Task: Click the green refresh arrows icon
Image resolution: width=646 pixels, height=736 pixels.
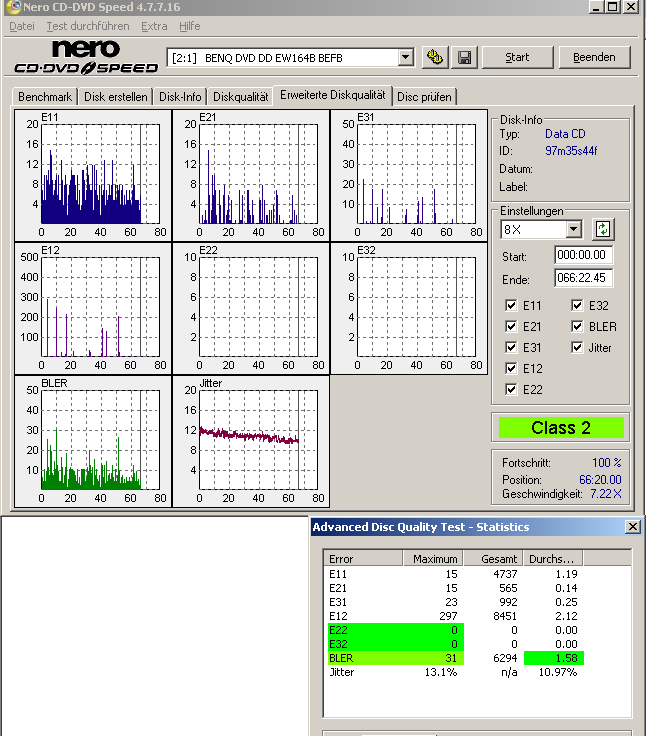Action: click(x=602, y=229)
